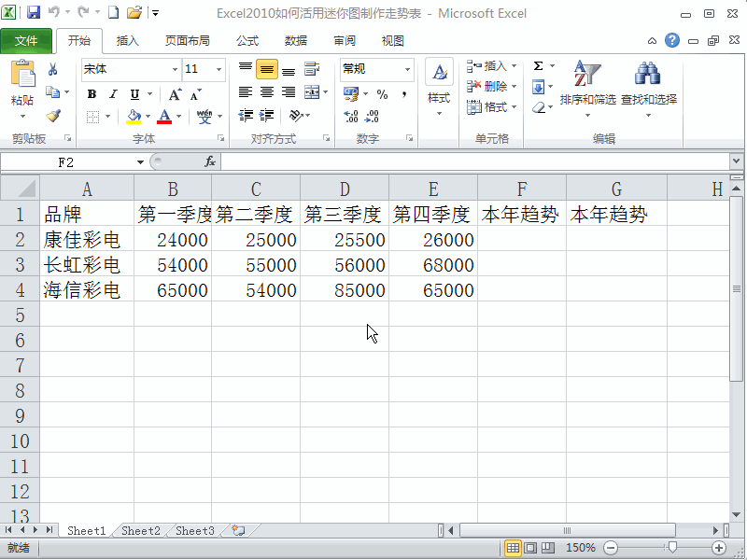The height and width of the screenshot is (560, 747).
Task: Open the 文件 File tab
Action: [26, 41]
